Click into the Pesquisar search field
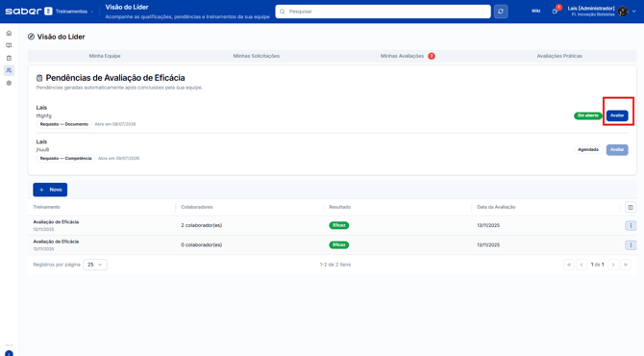The width and height of the screenshot is (644, 356). (x=383, y=12)
